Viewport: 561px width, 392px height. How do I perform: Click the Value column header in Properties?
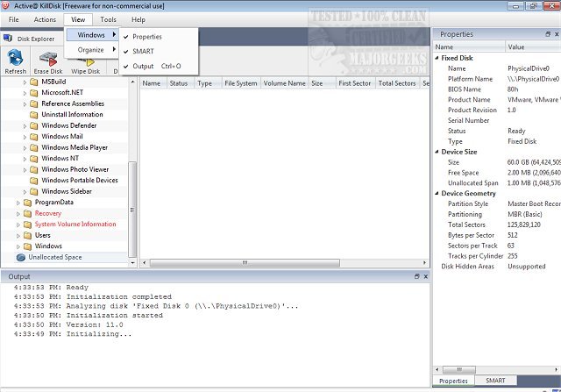533,46
